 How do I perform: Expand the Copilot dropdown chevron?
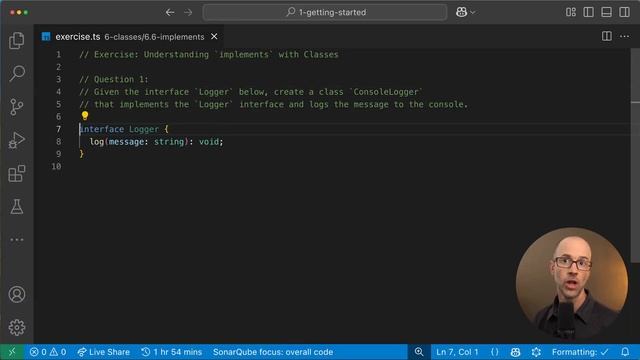473,13
